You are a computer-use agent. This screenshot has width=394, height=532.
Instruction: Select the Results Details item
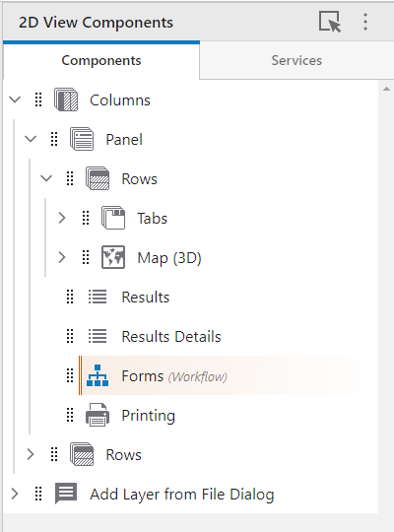pyautogui.click(x=171, y=336)
